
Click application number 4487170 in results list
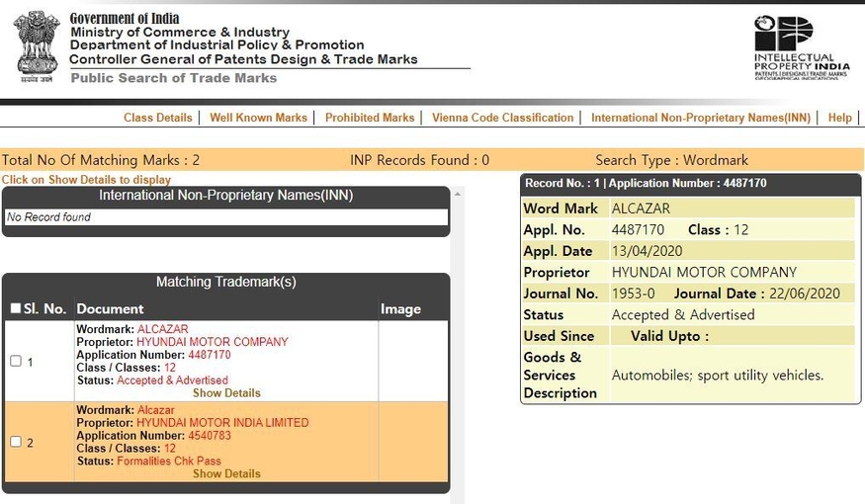tap(209, 355)
